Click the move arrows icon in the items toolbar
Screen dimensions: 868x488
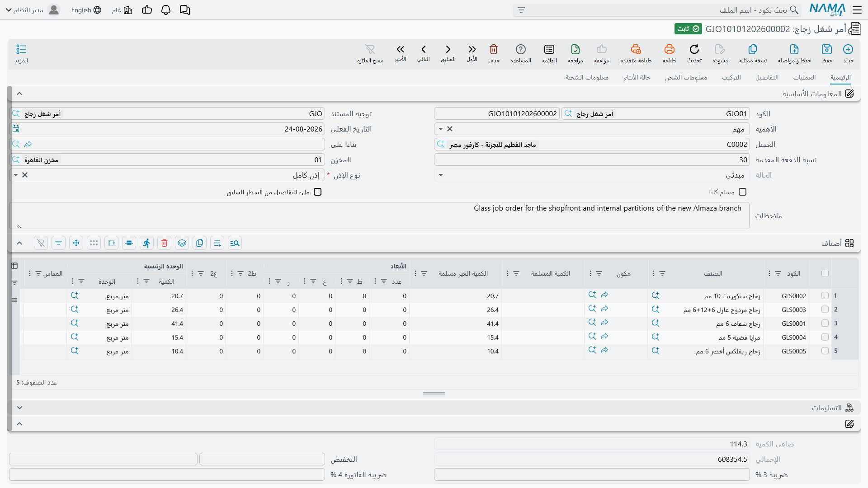(76, 243)
